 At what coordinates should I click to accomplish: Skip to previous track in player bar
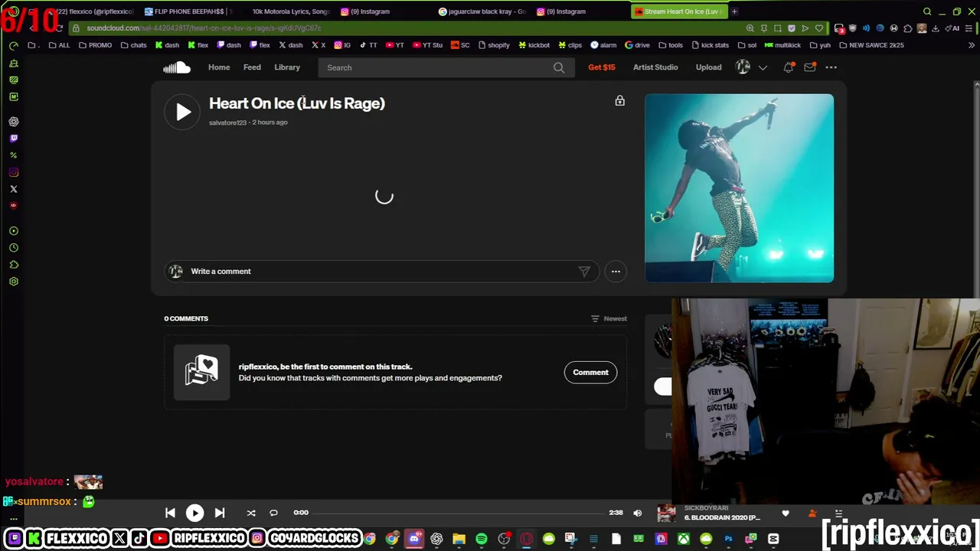coord(170,513)
